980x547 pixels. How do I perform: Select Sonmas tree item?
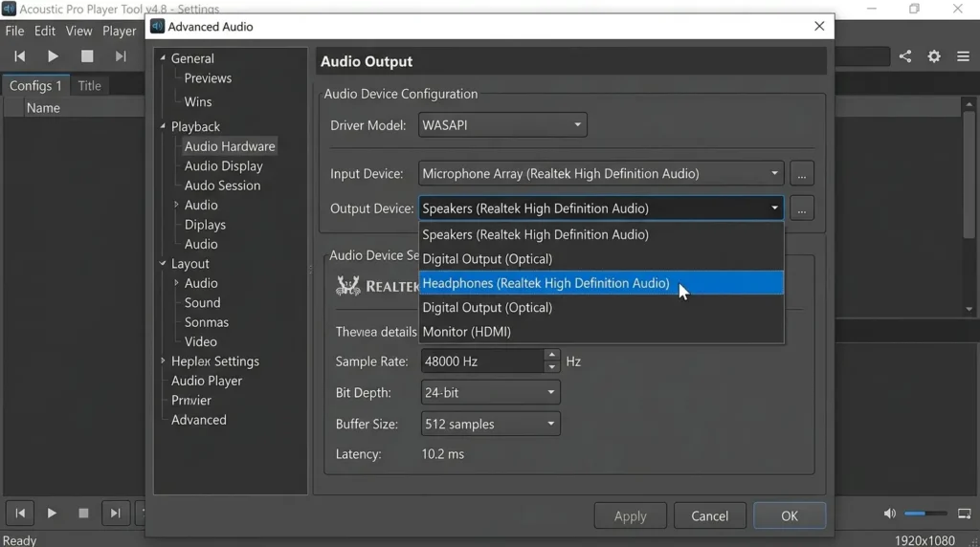coord(207,322)
